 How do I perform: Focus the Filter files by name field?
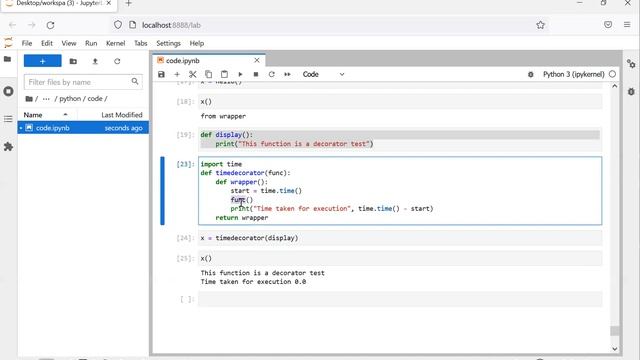(x=83, y=82)
